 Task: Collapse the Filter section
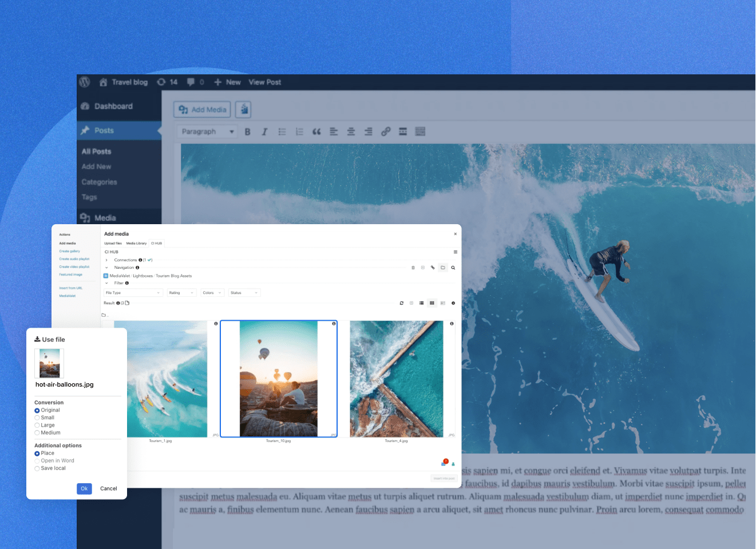tap(106, 283)
